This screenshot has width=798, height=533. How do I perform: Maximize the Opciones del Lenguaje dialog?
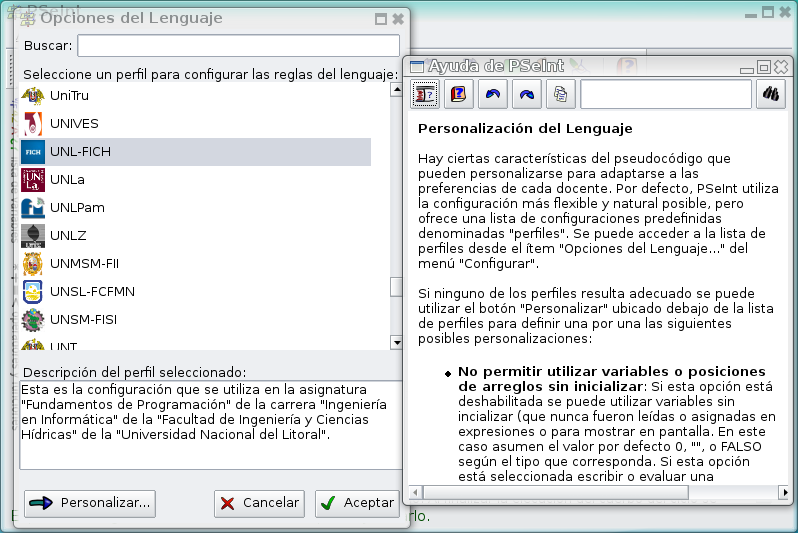(381, 19)
